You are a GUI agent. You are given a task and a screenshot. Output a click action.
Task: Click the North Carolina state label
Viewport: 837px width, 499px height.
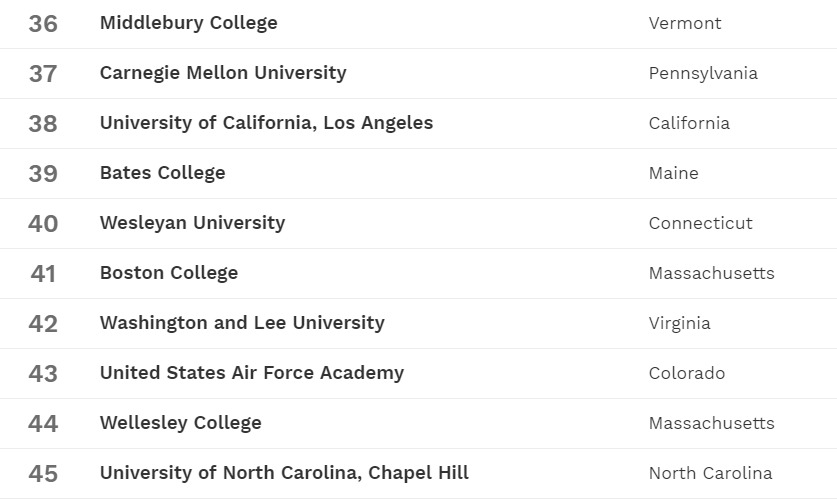point(710,473)
